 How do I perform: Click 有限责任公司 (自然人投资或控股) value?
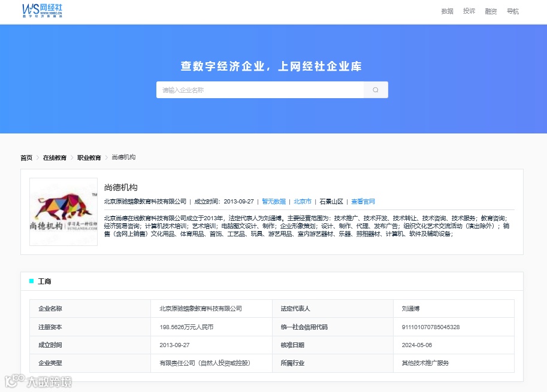pyautogui.click(x=205, y=363)
